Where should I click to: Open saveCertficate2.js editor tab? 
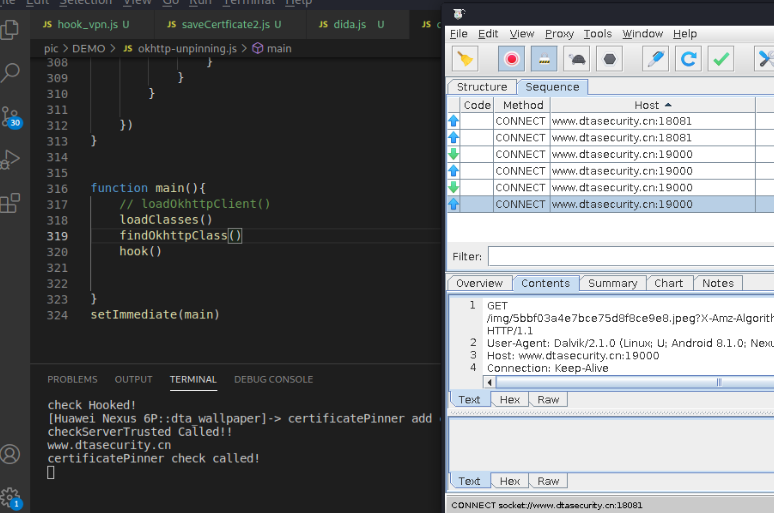230,24
